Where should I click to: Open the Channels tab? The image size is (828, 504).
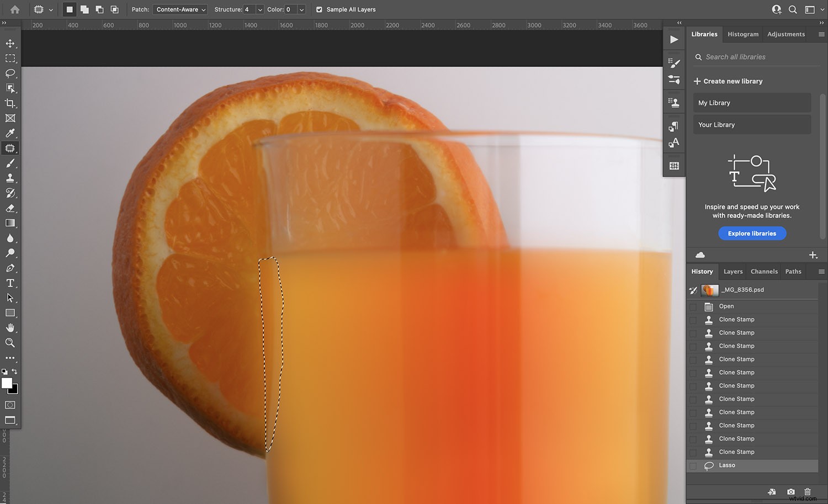(x=764, y=271)
